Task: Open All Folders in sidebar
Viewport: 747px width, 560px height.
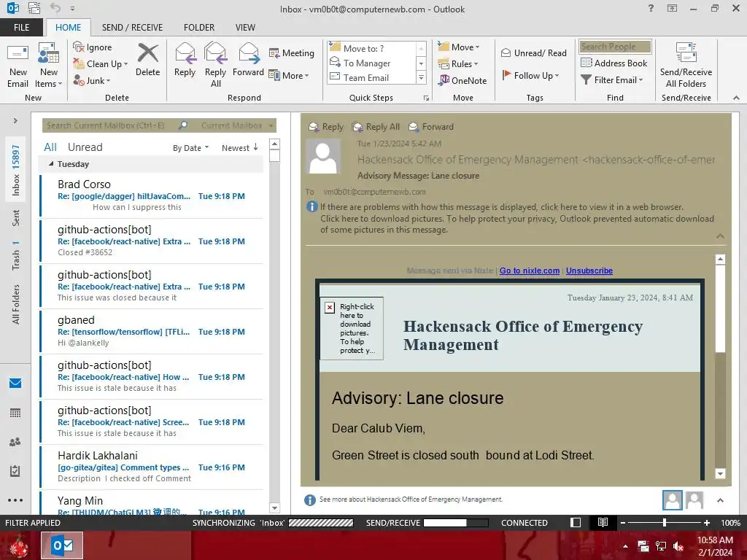Action: tap(16, 304)
